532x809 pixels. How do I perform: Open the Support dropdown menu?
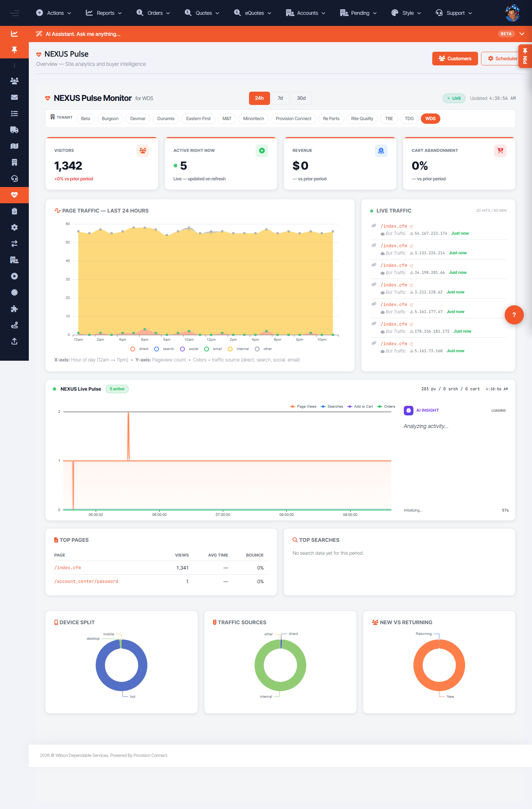click(x=454, y=13)
